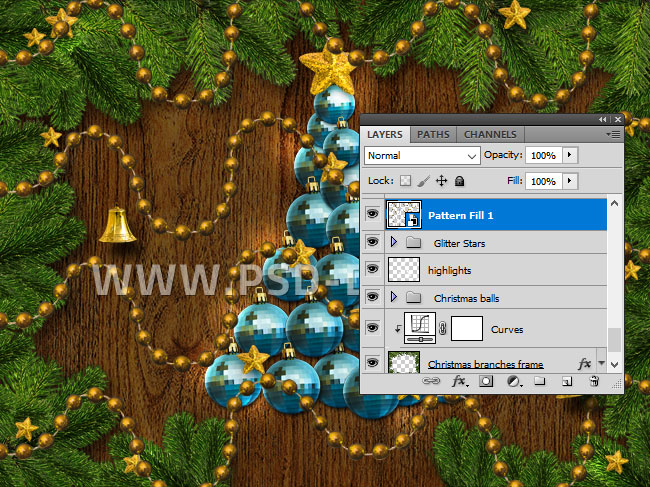
Task: Click the fx icon on Christmas branches frame
Action: (585, 364)
